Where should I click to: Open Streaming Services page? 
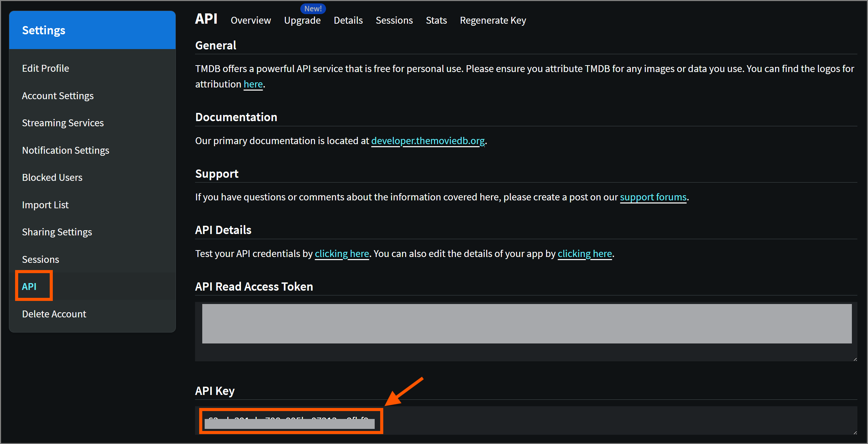(x=63, y=123)
